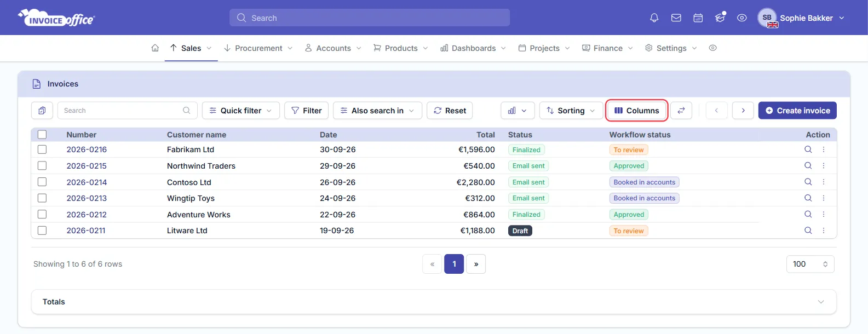Open the notifications bell
The height and width of the screenshot is (334, 868).
(654, 18)
